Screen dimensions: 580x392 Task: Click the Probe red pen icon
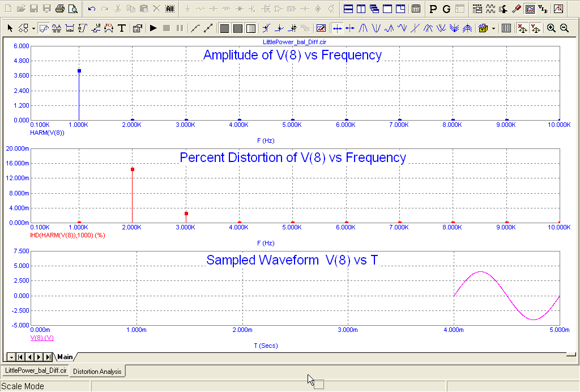pos(517,9)
